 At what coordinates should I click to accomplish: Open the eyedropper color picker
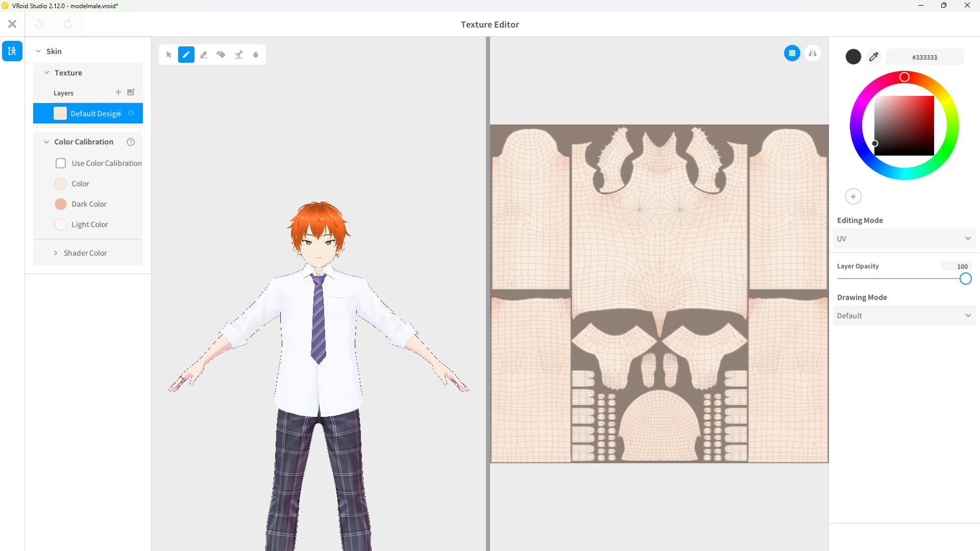click(874, 57)
